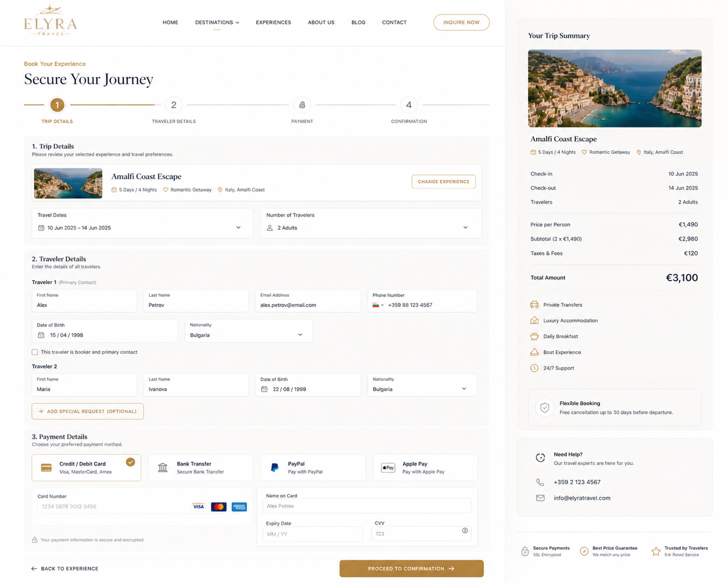Screen dimensions: 728x583
Task: Click the Daily Breakfast cup icon
Action: coord(534,336)
